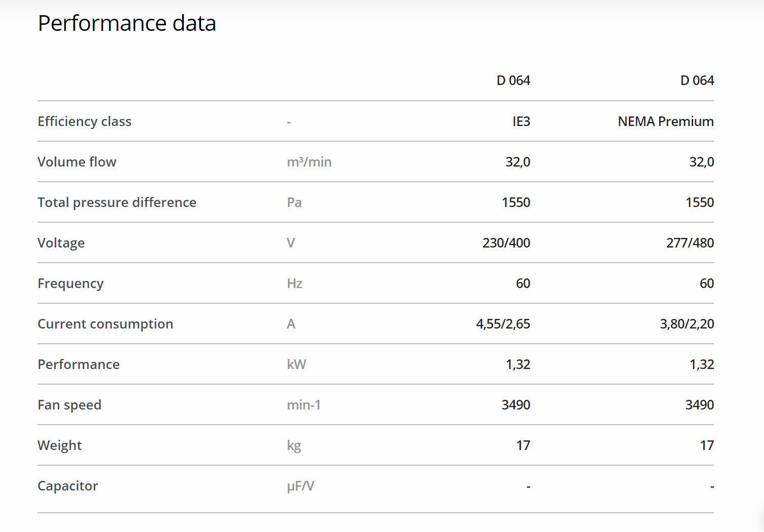Viewport: 764px width, 532px height.
Task: Click the 3,80/2,20 current consumption value
Action: [687, 324]
